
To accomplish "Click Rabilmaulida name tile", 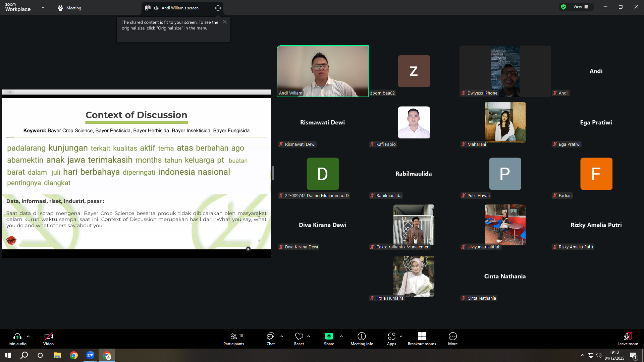I will coord(414,174).
